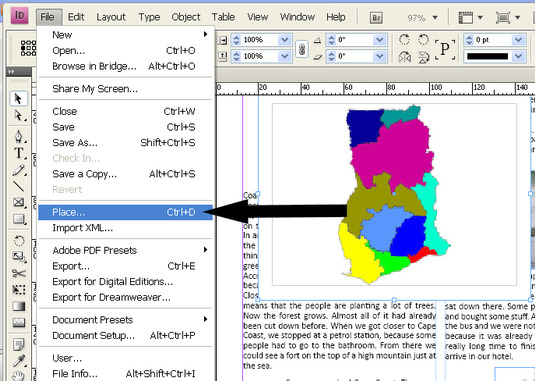
Task: Select the Free Transform tool
Action: coord(18,290)
